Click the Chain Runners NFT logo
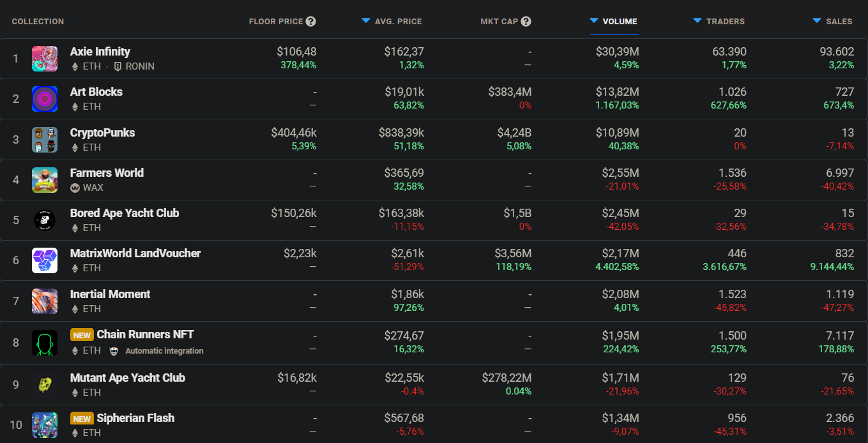Viewport: 868px width, 443px height. tap(45, 342)
